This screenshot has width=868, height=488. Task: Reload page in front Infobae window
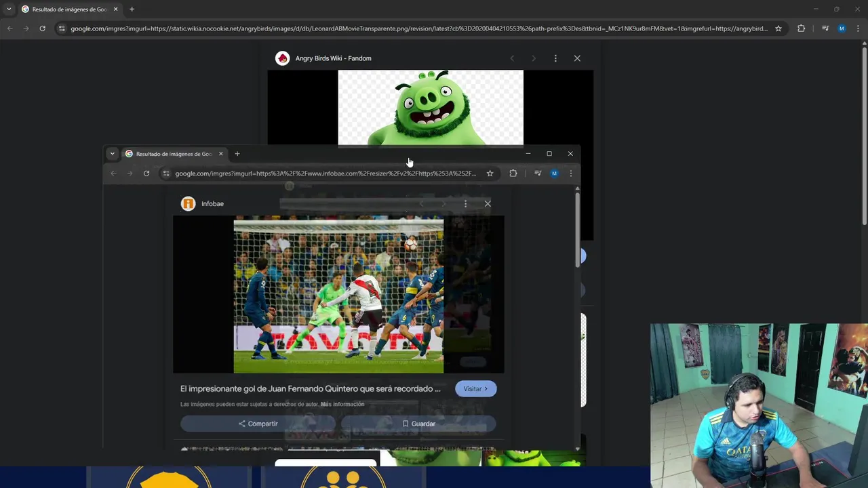coord(146,174)
